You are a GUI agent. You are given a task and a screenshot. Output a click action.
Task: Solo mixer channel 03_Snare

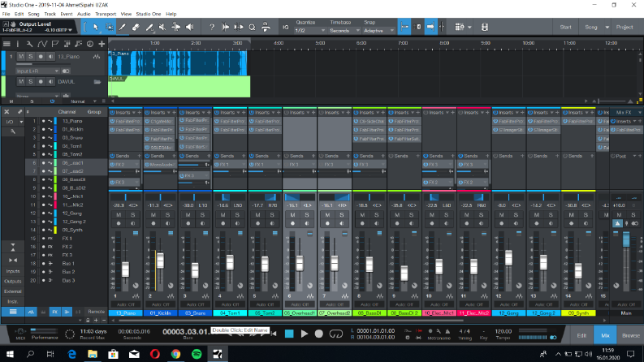202,215
